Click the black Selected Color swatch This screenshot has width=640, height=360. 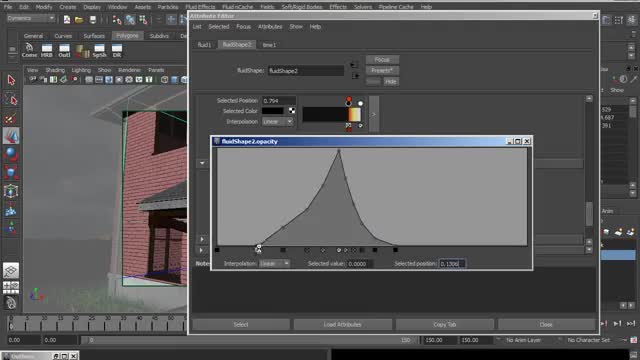(x=273, y=111)
